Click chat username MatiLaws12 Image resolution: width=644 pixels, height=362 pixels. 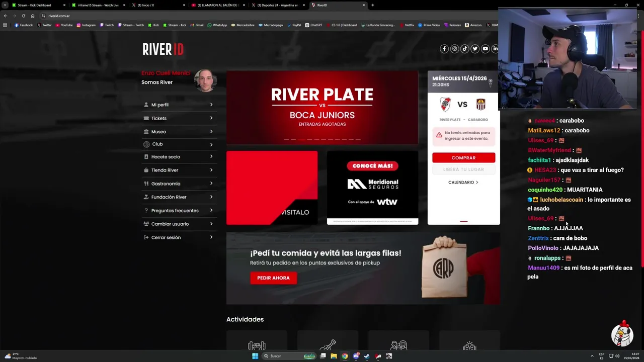pyautogui.click(x=544, y=131)
